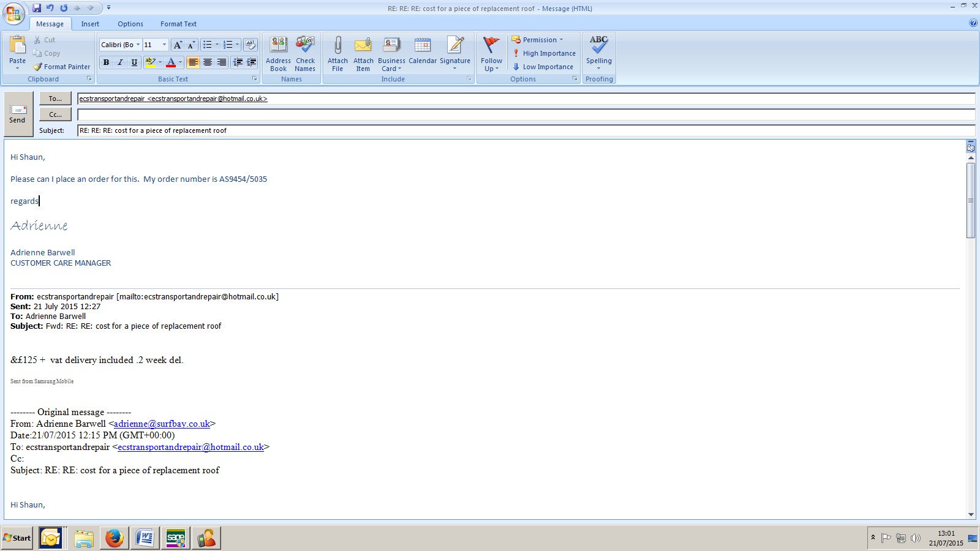This screenshot has width=980, height=551.
Task: Toggle numbered list formatting
Action: 228,45
